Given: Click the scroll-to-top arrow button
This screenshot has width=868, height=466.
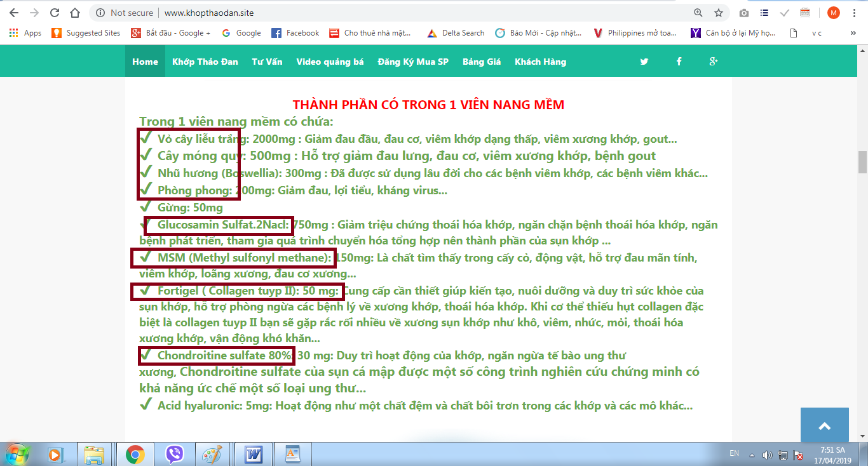Looking at the screenshot, I should (x=824, y=426).
